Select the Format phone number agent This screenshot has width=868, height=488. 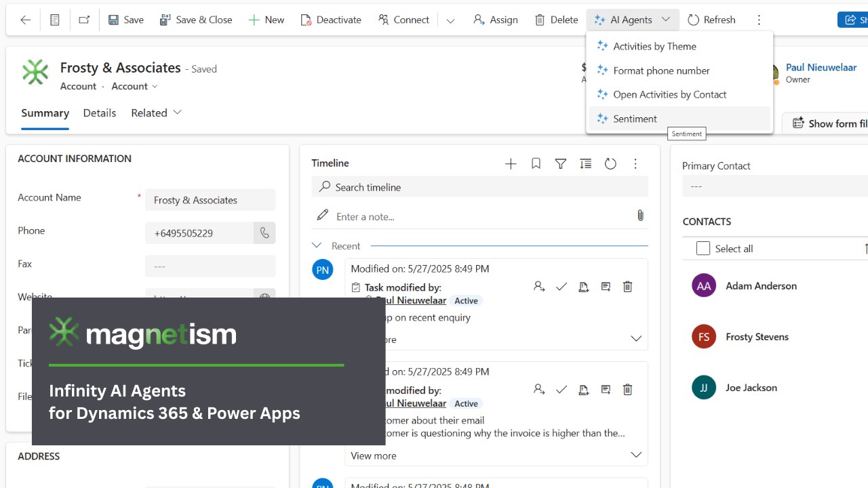click(x=679, y=70)
